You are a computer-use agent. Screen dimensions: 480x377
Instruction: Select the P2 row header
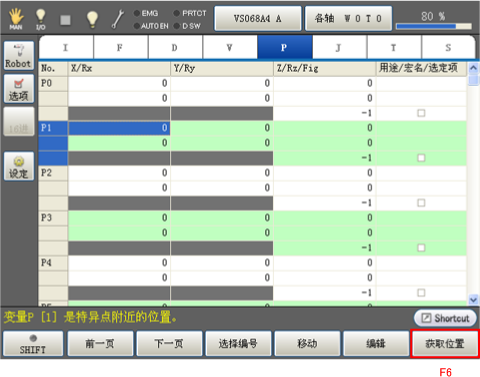point(53,173)
